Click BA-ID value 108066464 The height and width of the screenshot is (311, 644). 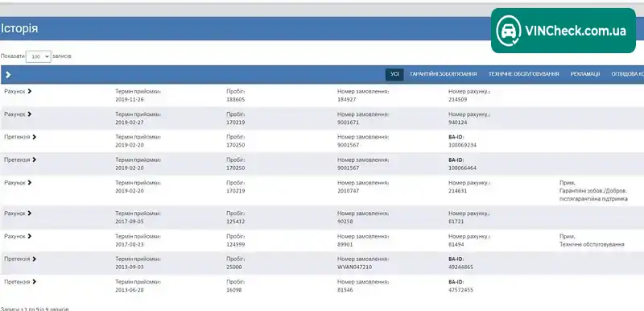pyautogui.click(x=462, y=168)
